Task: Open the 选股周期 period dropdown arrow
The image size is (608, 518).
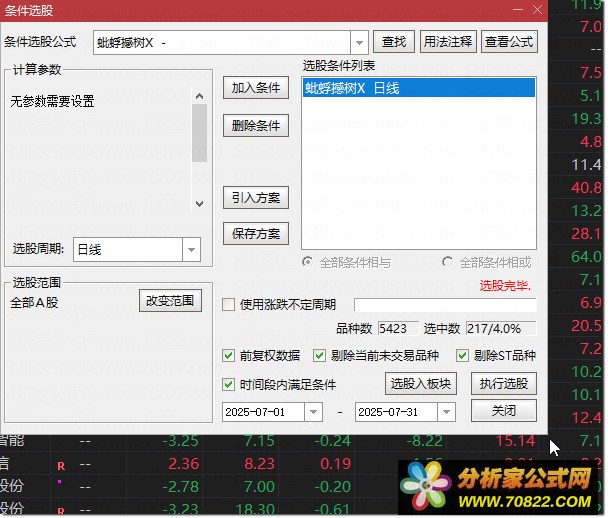Action: coord(191,250)
